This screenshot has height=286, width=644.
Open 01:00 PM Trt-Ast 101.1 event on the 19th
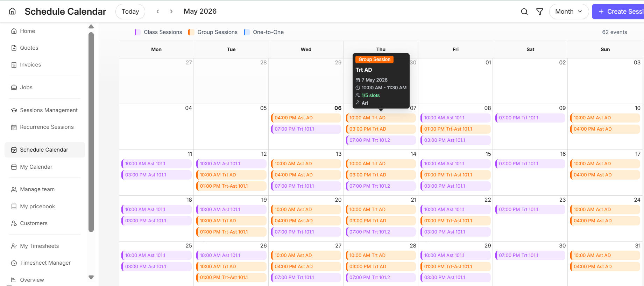click(x=231, y=232)
